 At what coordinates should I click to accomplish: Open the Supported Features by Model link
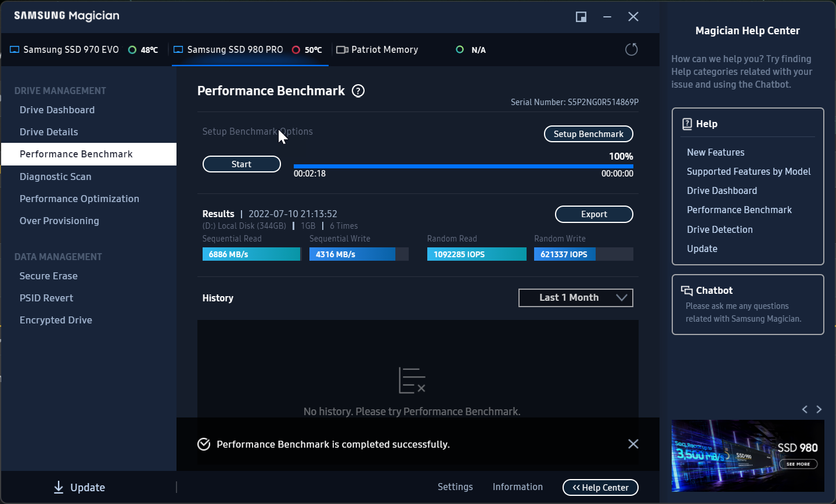tap(748, 171)
